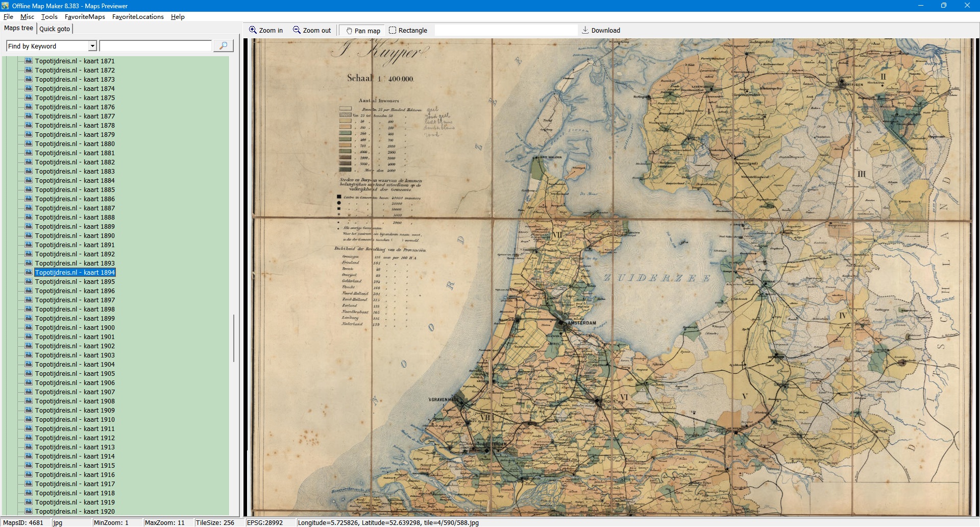The image size is (980, 527).
Task: Click the Zoom in magnifier icon
Action: click(x=253, y=30)
